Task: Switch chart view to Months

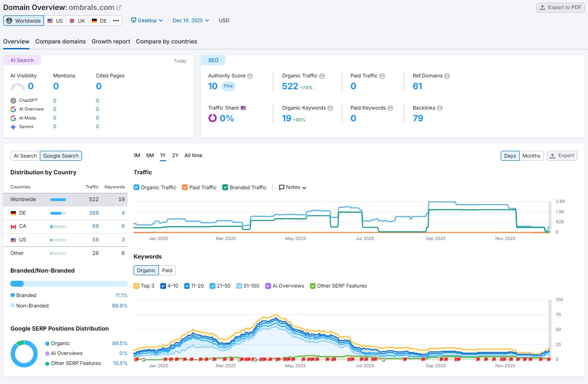Action: pos(531,156)
